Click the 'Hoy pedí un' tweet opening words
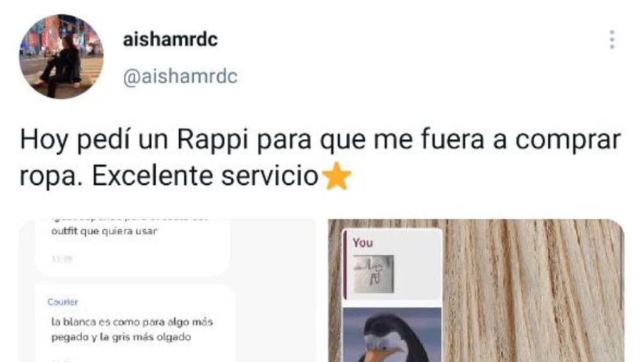644x362 pixels. tap(94, 140)
